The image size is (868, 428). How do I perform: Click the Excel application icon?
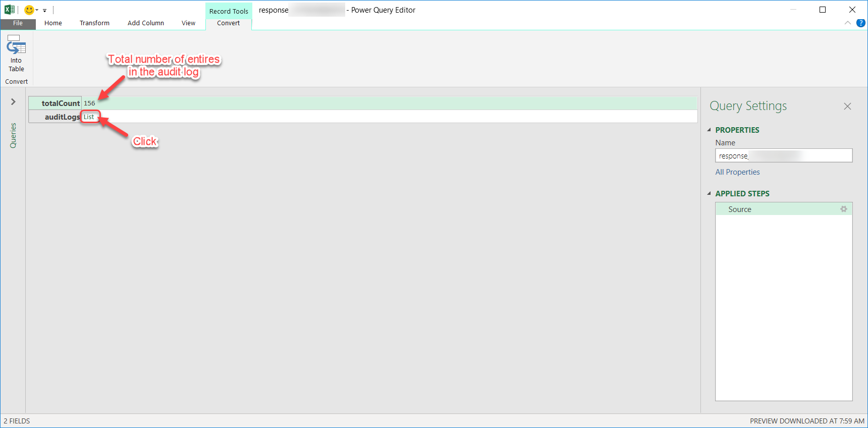[9, 10]
